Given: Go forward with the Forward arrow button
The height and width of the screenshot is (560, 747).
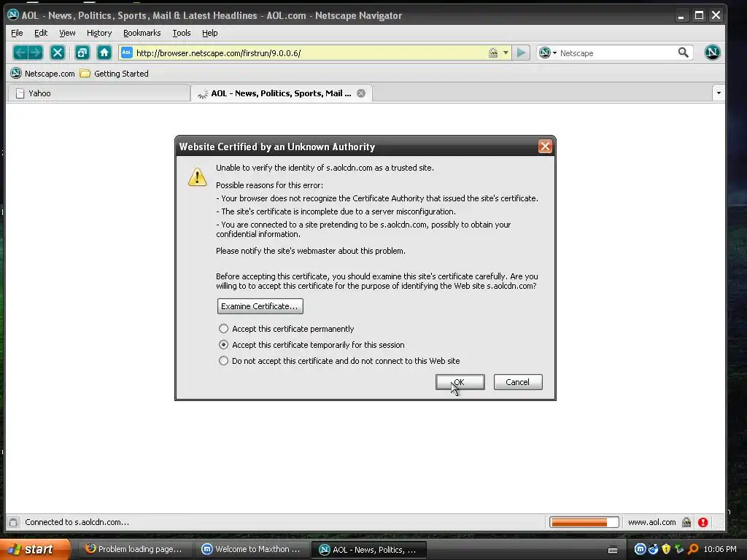Looking at the screenshot, I should [36, 52].
